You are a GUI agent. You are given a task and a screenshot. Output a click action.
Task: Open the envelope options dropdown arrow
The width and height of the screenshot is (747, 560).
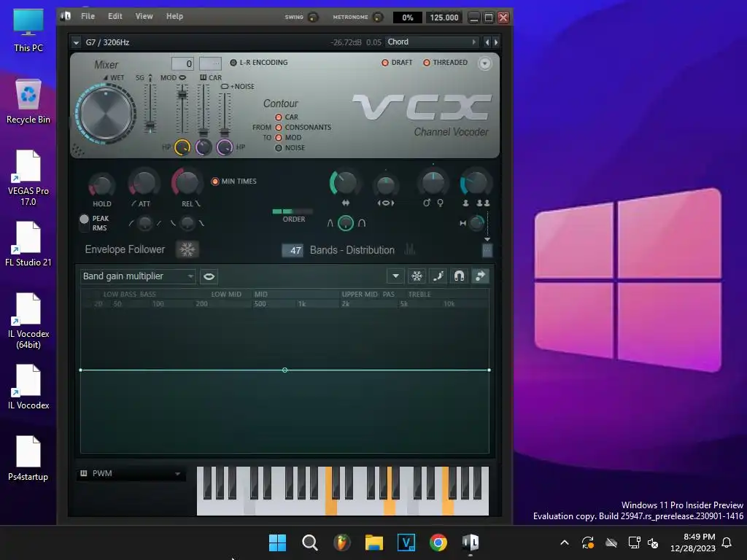click(x=395, y=276)
